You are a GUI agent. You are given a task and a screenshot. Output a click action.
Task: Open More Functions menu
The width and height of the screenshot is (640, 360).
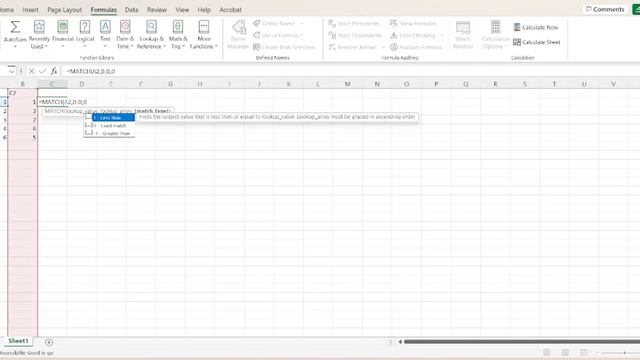click(x=204, y=35)
